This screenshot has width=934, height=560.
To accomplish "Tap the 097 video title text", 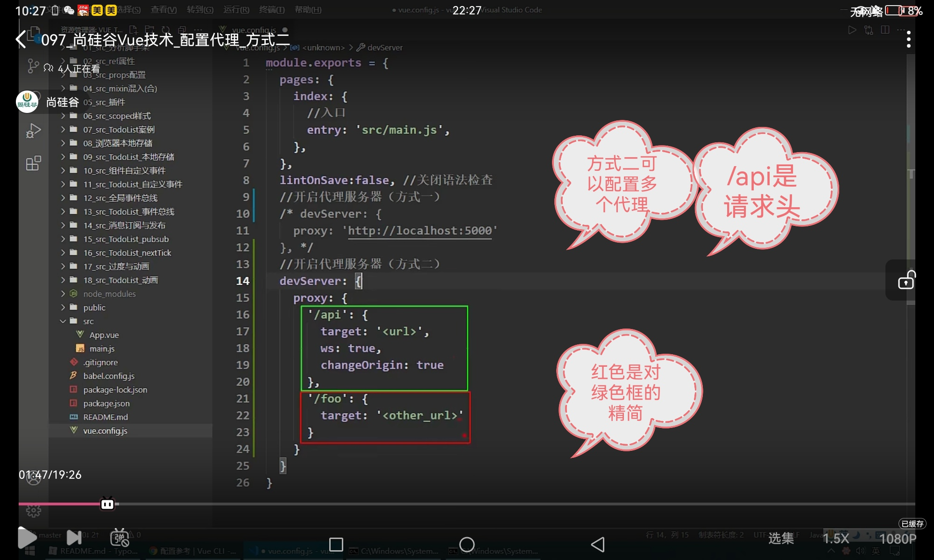I will coord(165,40).
